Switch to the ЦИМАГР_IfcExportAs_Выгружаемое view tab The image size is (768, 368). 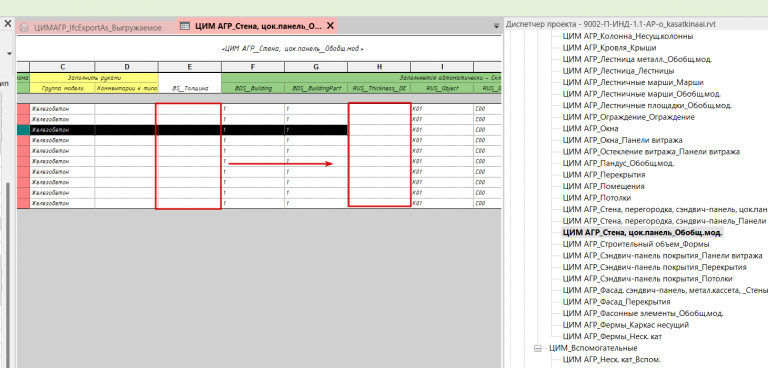click(96, 27)
